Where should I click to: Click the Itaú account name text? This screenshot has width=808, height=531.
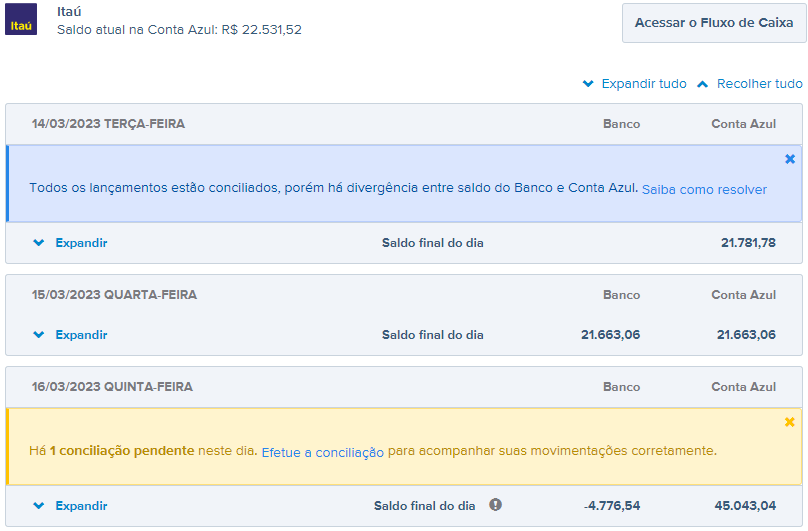pos(69,11)
